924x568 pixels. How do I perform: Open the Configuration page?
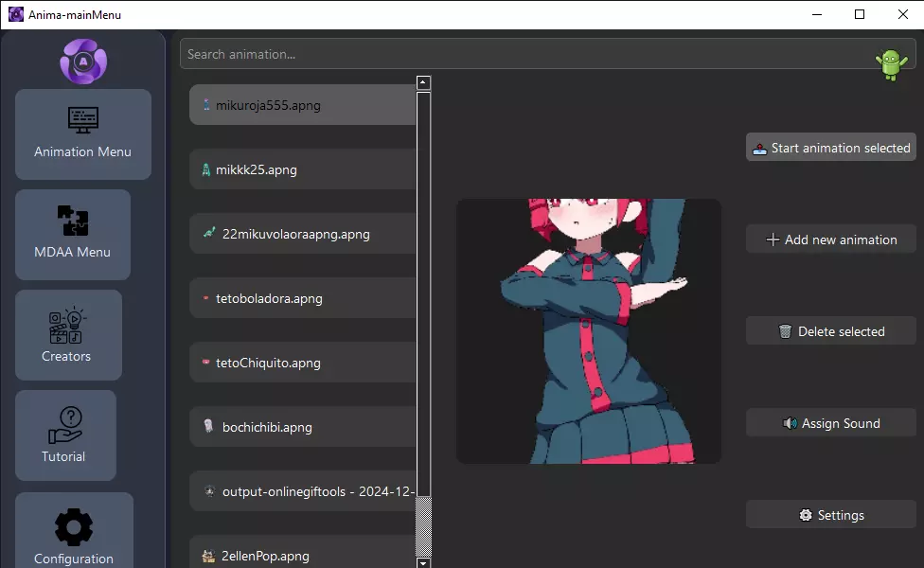click(x=74, y=530)
